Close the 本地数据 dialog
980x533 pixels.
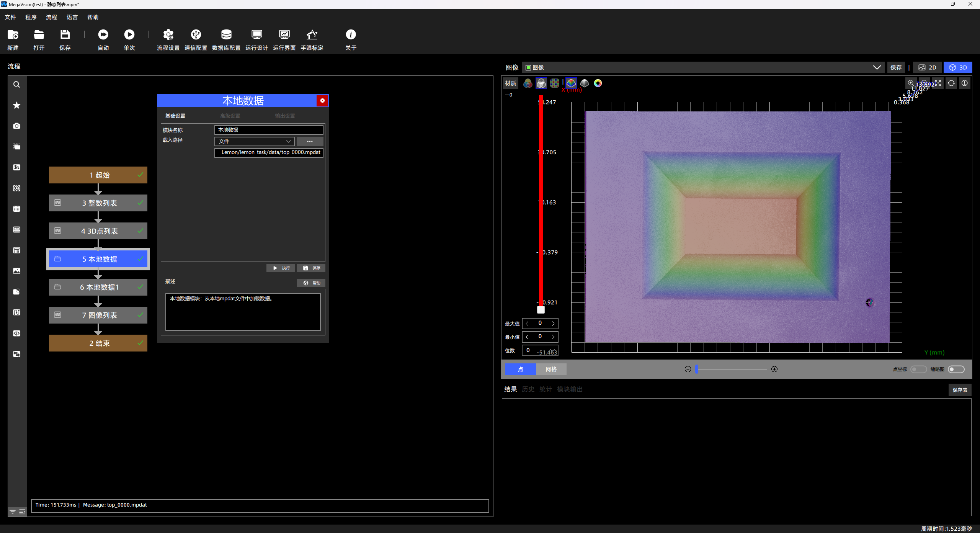point(322,101)
